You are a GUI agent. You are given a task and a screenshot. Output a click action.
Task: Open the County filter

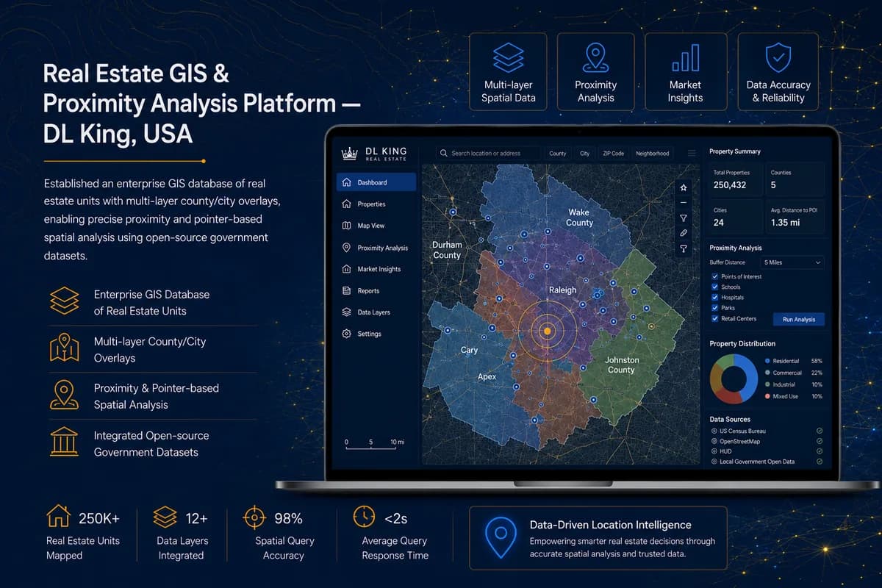click(x=558, y=154)
